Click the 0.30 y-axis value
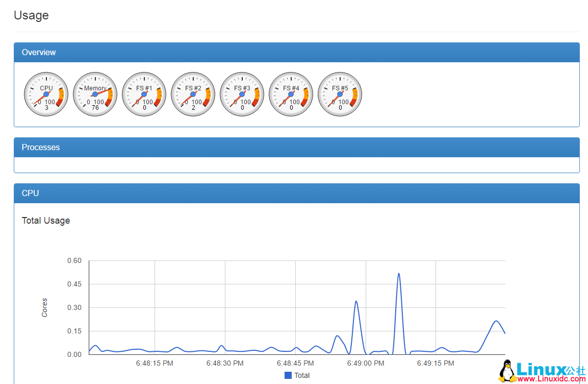The height and width of the screenshot is (384, 588). (74, 307)
